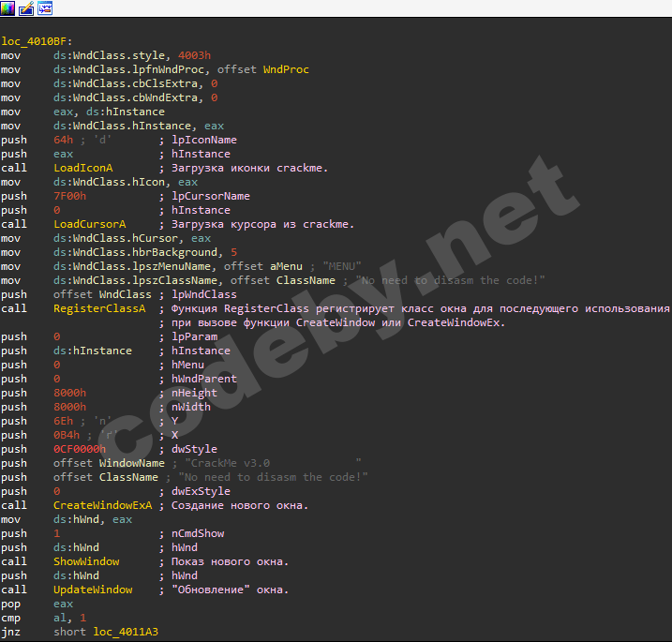Click the lpCursorName comment
The width and height of the screenshot is (672, 642).
pyautogui.click(x=211, y=196)
